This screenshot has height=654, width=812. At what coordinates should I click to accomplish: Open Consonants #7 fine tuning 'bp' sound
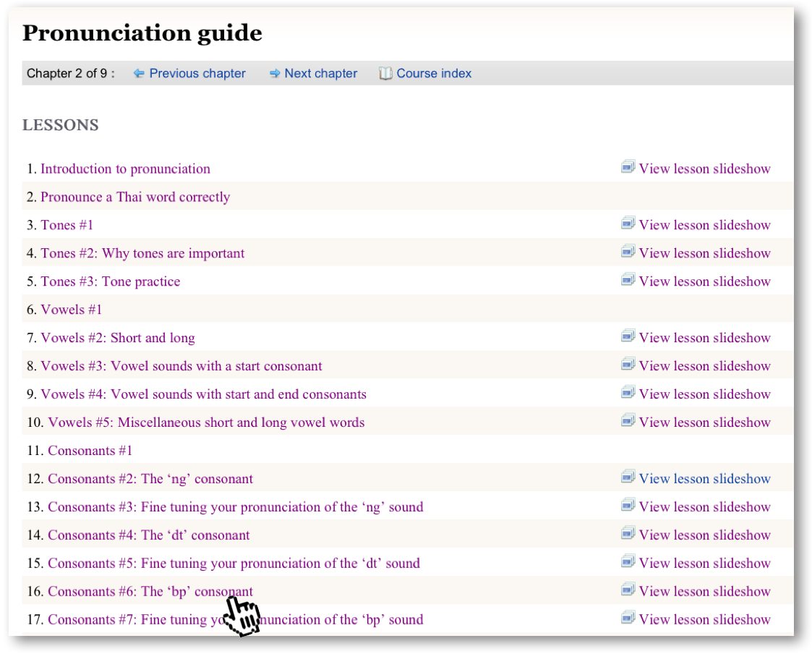coord(236,619)
